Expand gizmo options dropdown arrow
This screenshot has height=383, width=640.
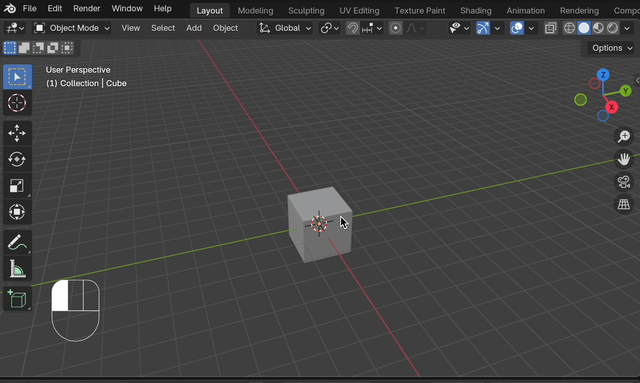(x=497, y=28)
